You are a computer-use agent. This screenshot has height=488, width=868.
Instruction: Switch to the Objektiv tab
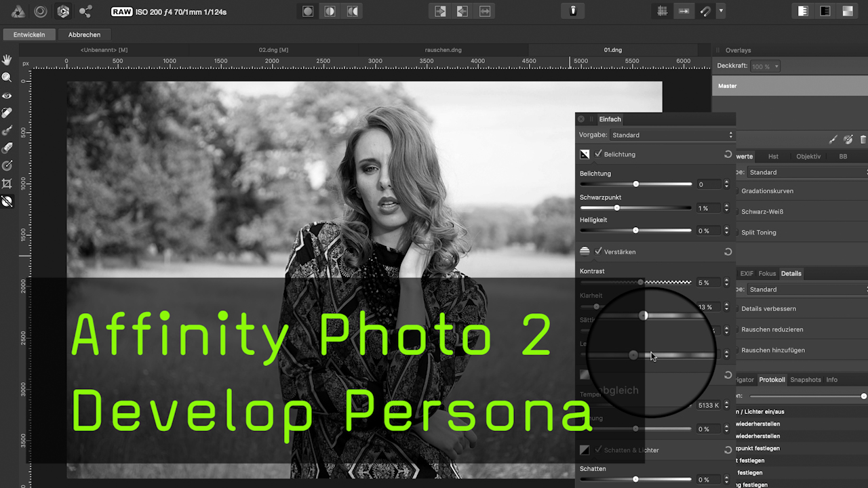coord(808,157)
